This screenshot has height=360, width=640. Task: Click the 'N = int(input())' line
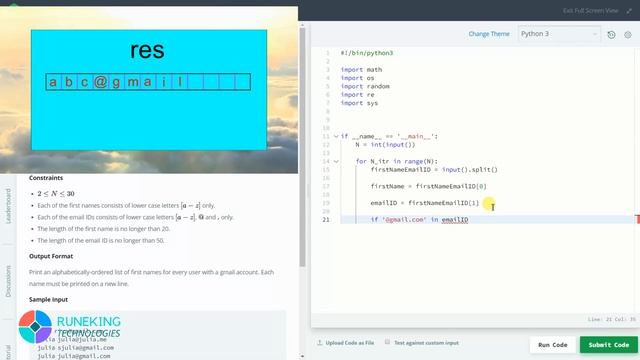(385, 145)
